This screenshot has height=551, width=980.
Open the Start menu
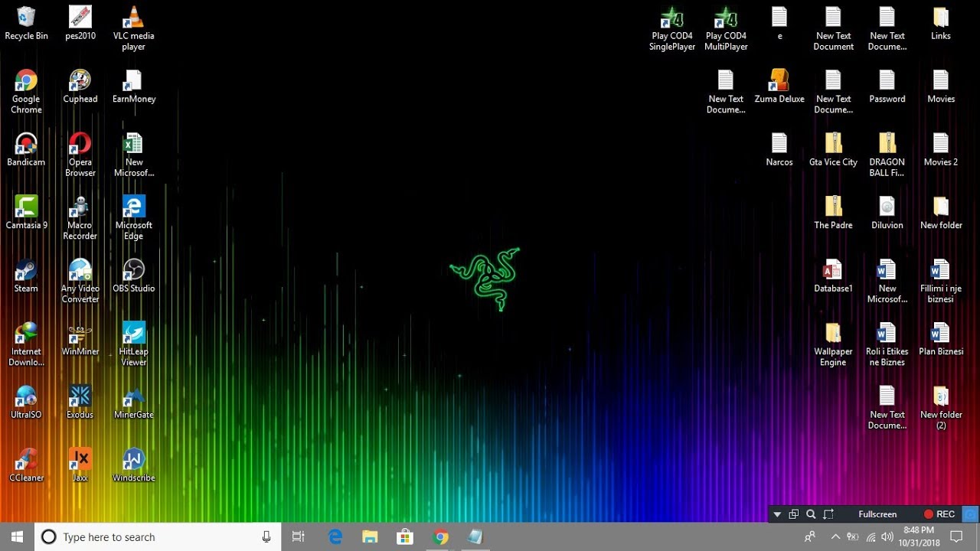click(15, 536)
